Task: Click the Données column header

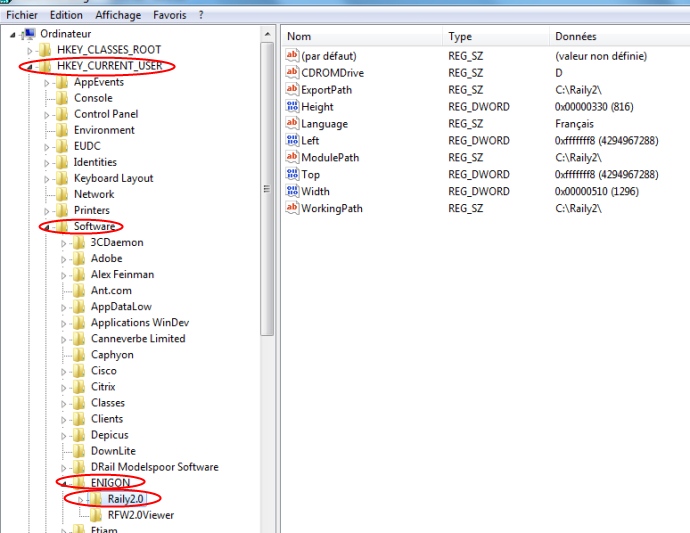Action: click(575, 37)
